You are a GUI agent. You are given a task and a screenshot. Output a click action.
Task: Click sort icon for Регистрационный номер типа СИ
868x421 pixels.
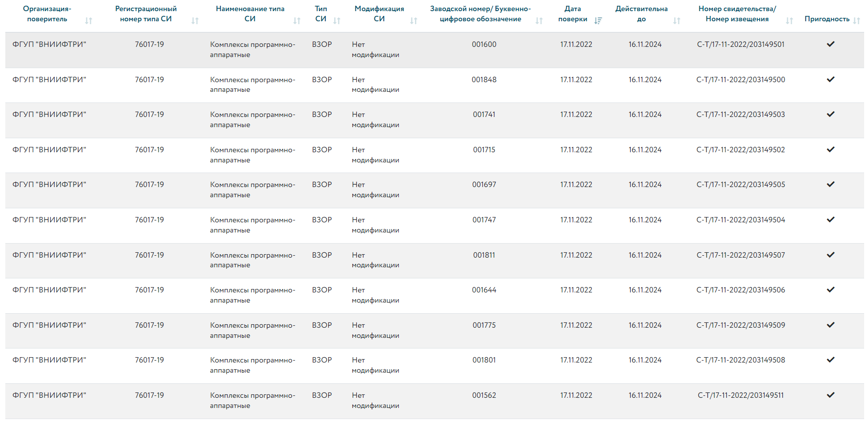tap(195, 21)
